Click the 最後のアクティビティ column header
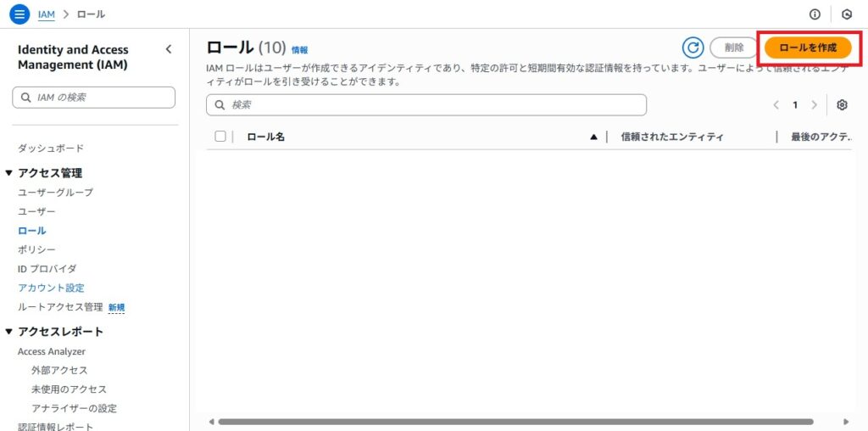The image size is (868, 431). coord(821,137)
